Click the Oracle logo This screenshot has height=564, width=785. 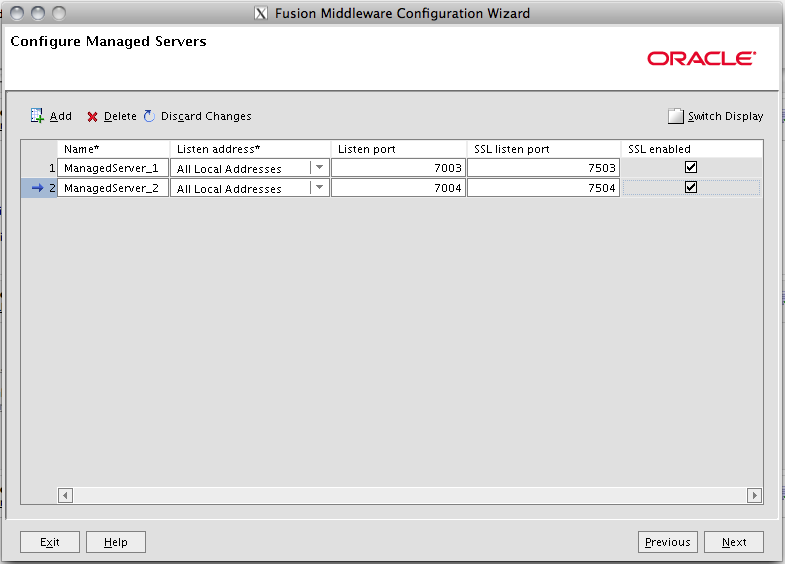701,59
